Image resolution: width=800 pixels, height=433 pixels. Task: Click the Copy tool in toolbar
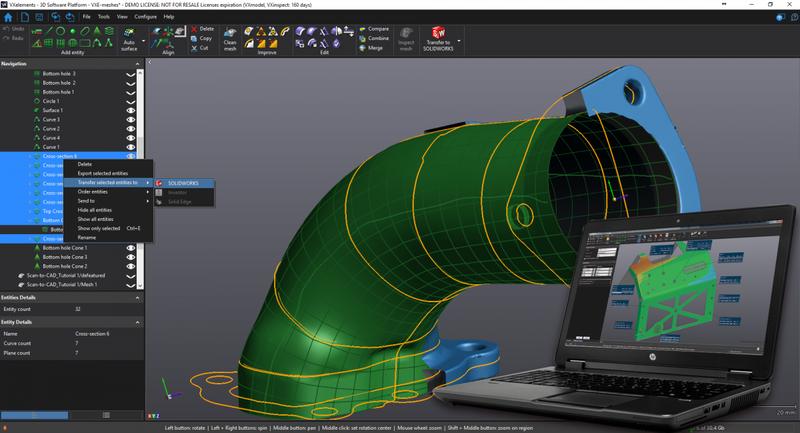[200, 38]
